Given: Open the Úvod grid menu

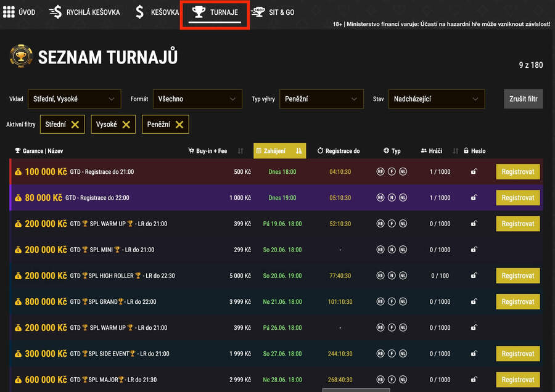Looking at the screenshot, I should tap(19, 12).
